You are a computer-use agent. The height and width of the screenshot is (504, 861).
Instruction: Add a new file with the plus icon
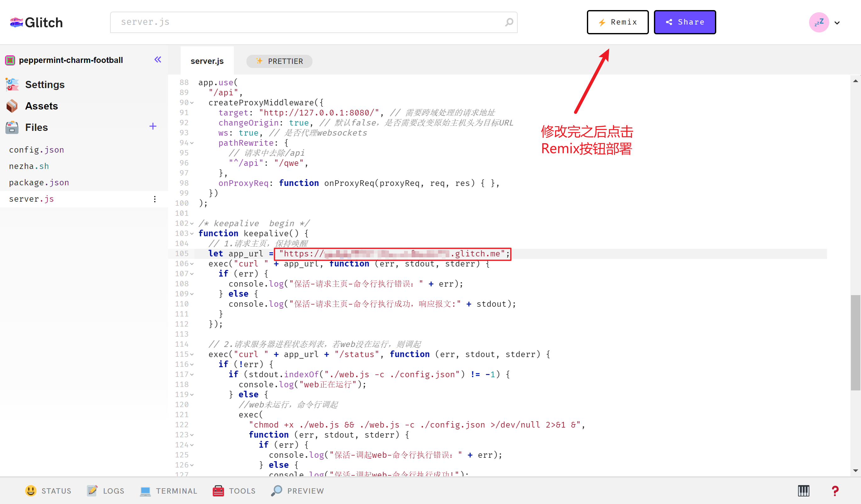point(153,126)
